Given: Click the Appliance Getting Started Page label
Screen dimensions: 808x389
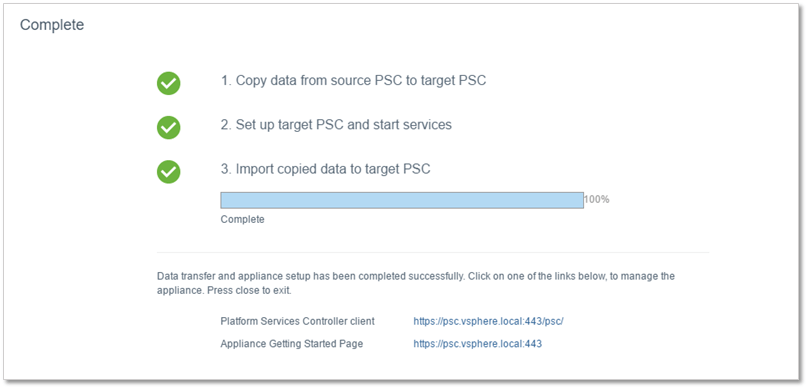Looking at the screenshot, I should pos(292,344).
